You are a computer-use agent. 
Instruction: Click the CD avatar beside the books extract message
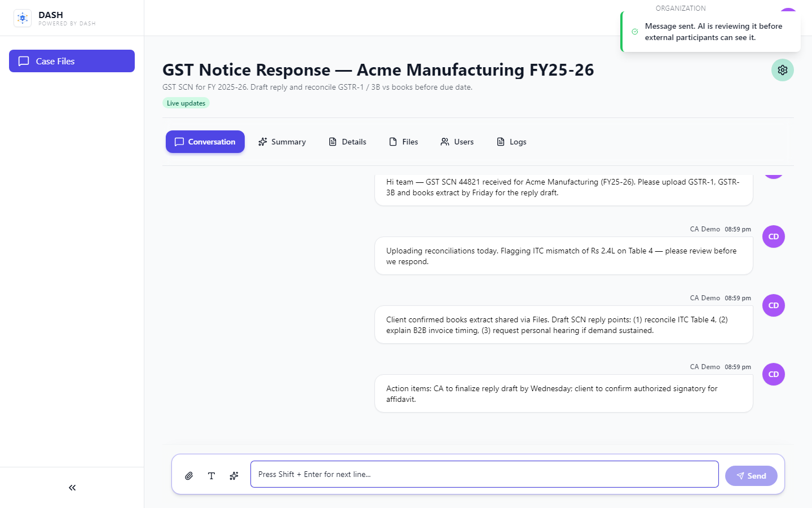click(774, 305)
